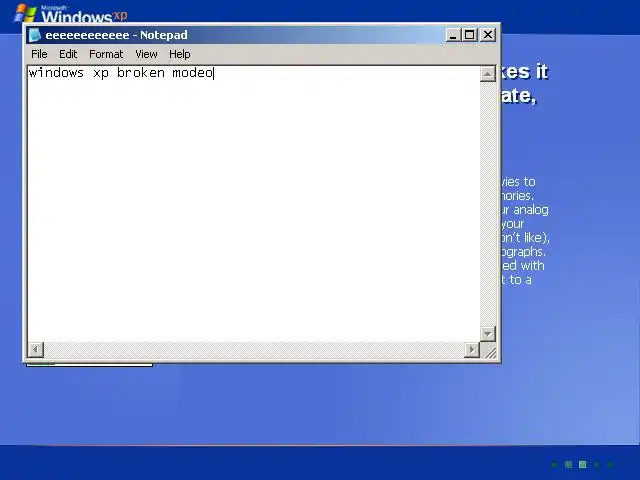Click the resize grip at window corner
This screenshot has height=480, width=640.
coord(489,351)
